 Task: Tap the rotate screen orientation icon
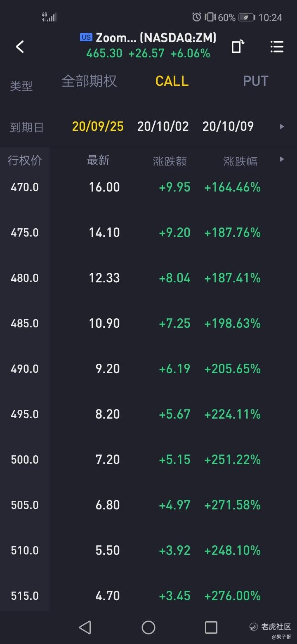(238, 47)
